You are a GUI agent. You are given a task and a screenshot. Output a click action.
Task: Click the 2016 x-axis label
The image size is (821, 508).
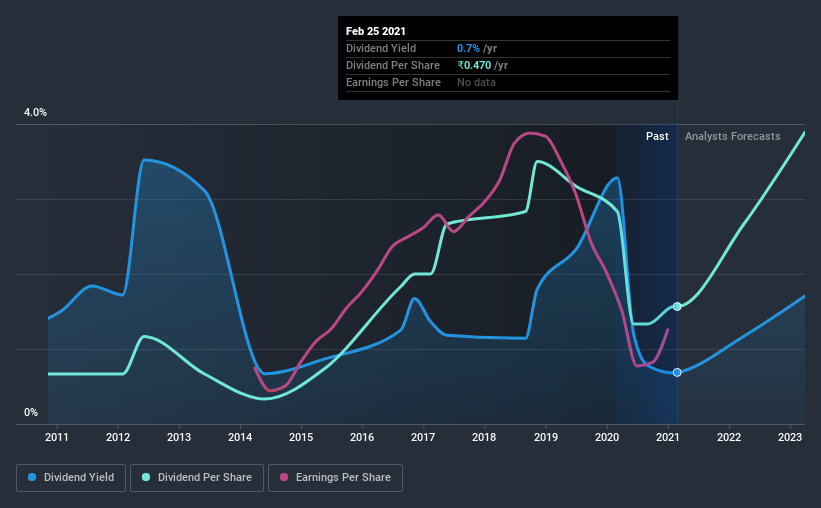(362, 437)
